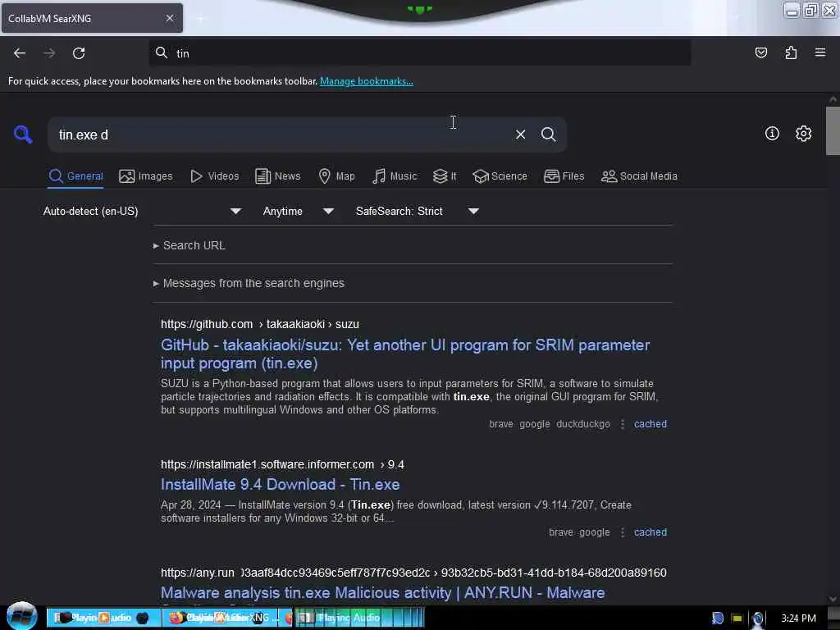This screenshot has height=630, width=840.
Task: Reload the page with the refresh icon
Action: pos(79,53)
